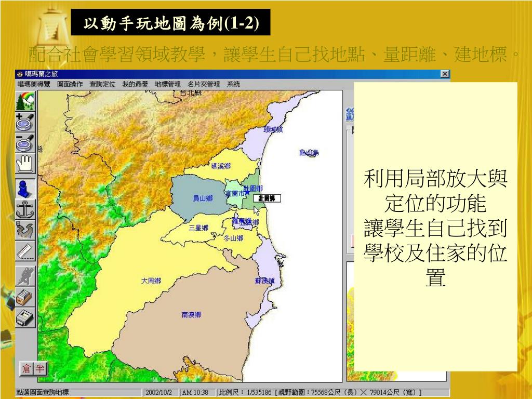
Task: Click the 礁溪鄉 label on the map
Action: (220, 166)
